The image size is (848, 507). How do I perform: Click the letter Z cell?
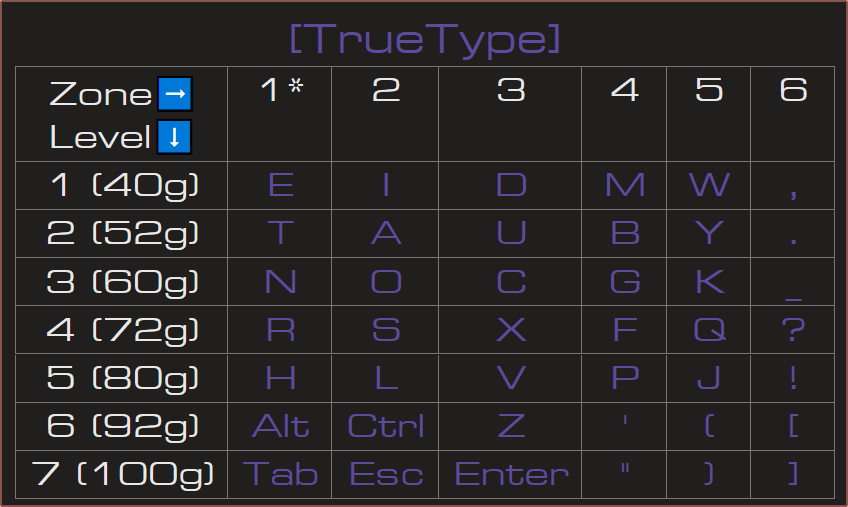[510, 426]
